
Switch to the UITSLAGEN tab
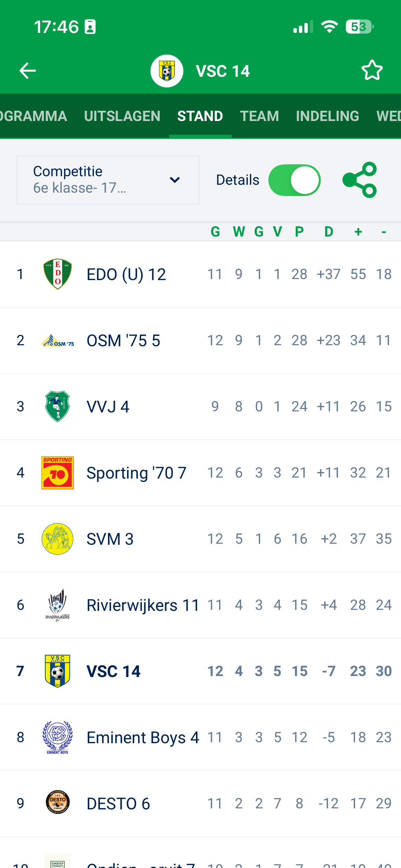click(122, 116)
